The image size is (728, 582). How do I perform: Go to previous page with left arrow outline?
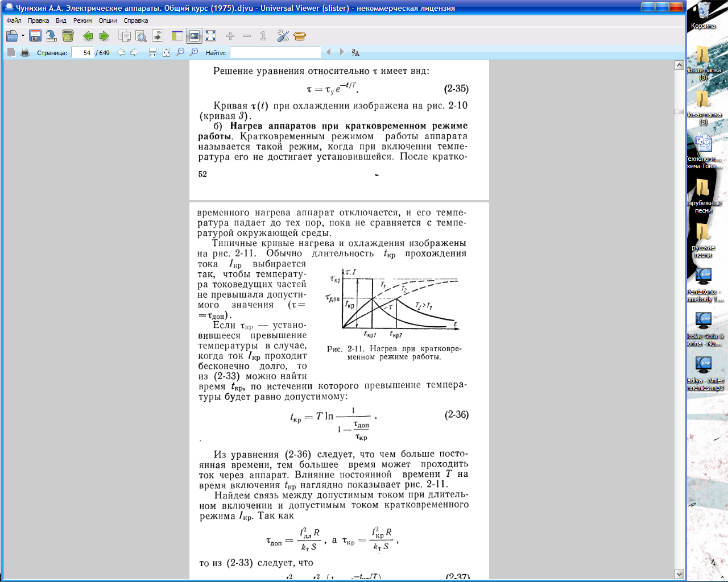click(121, 52)
